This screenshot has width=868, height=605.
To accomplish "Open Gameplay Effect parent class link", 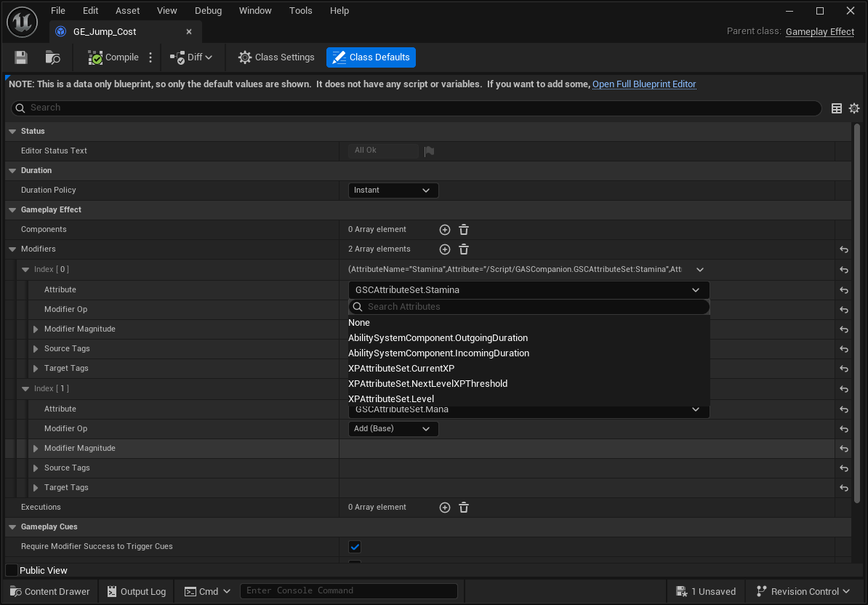I will (820, 31).
